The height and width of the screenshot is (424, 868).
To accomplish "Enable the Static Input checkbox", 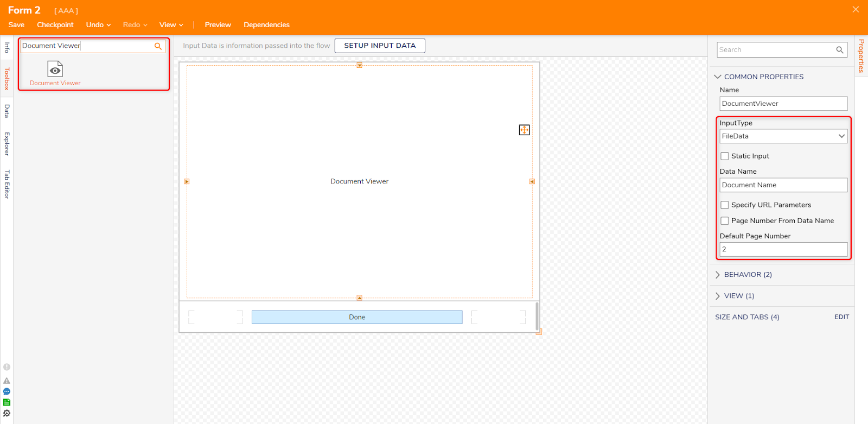I will coord(725,156).
